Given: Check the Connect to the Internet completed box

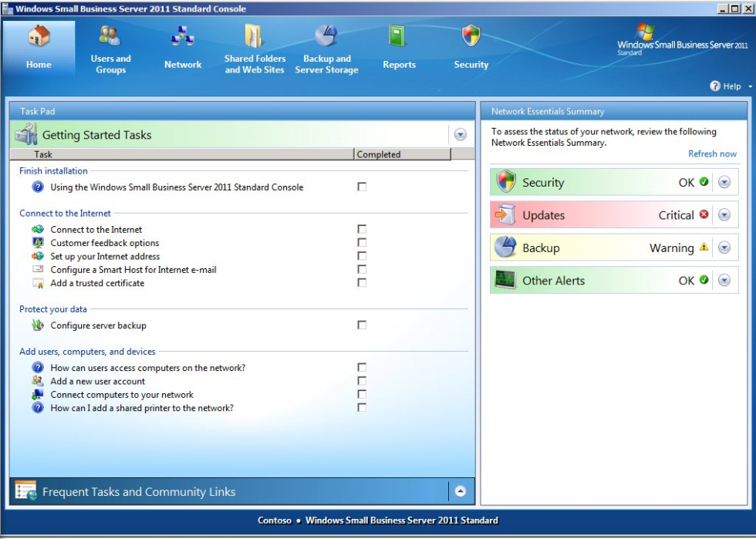Looking at the screenshot, I should pos(362,229).
